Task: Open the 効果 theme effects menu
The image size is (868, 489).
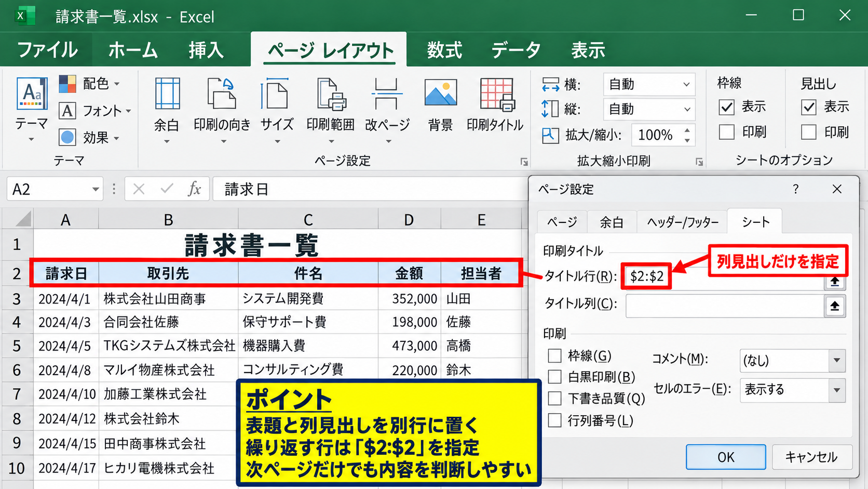Action: tap(89, 138)
